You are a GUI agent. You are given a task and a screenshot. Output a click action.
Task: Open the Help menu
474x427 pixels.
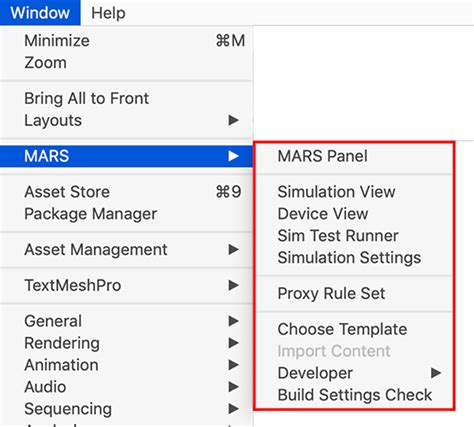click(x=108, y=13)
